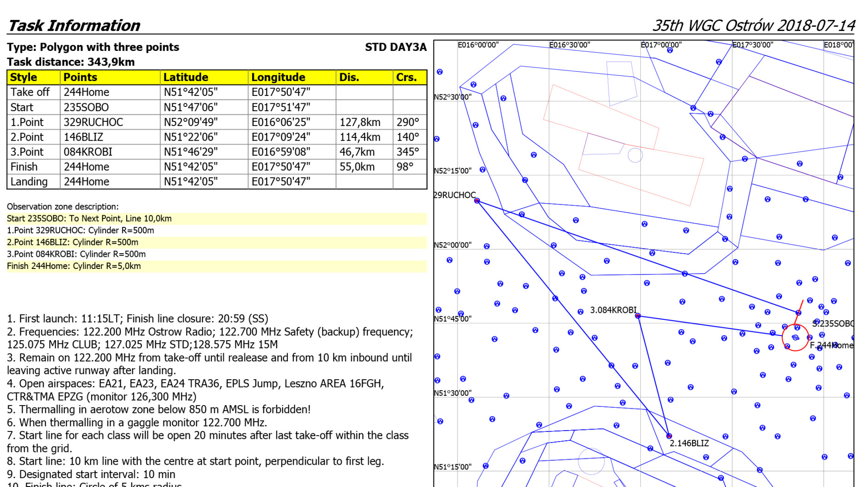
Task: Click the 329RUCHOC turnpoint marker on map
Action: tap(477, 200)
